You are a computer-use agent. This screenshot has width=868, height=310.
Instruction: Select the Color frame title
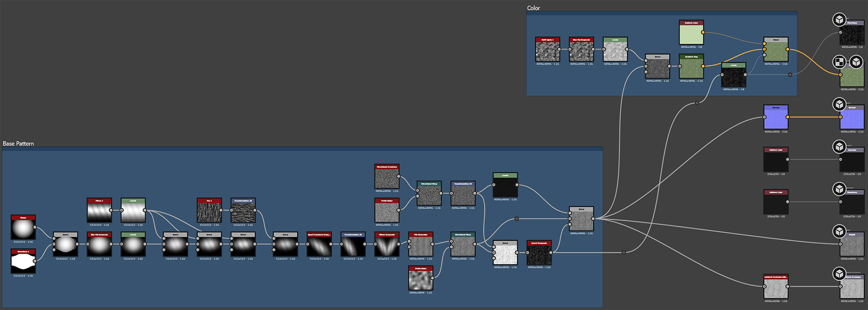533,8
